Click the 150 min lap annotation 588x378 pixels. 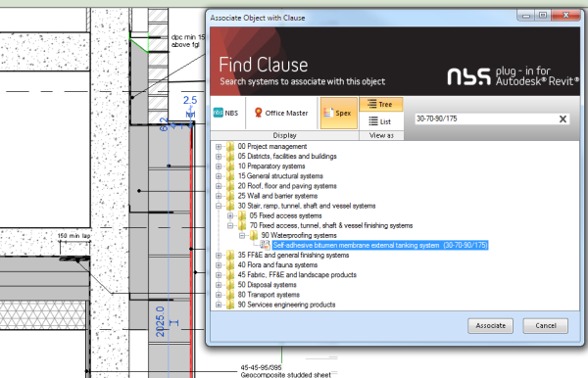click(73, 236)
